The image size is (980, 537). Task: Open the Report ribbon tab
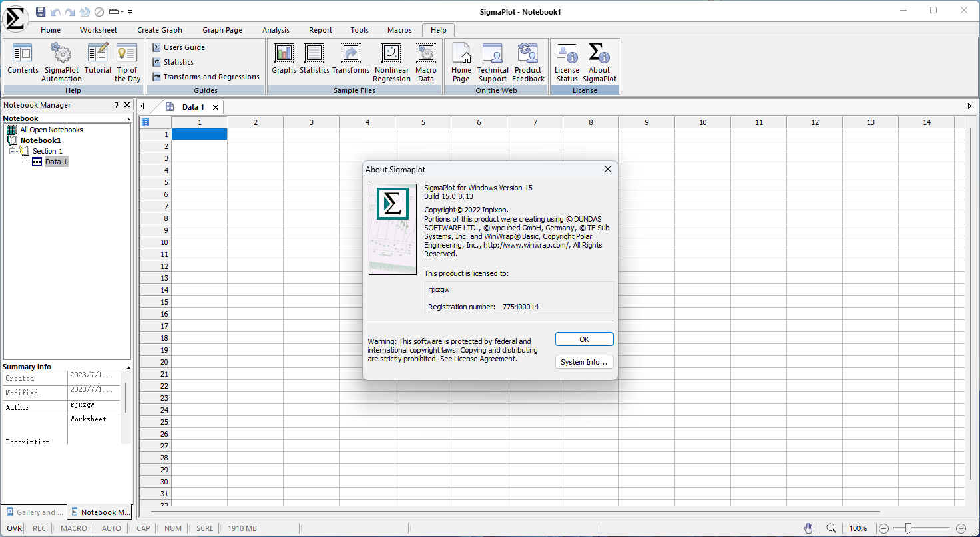click(320, 30)
